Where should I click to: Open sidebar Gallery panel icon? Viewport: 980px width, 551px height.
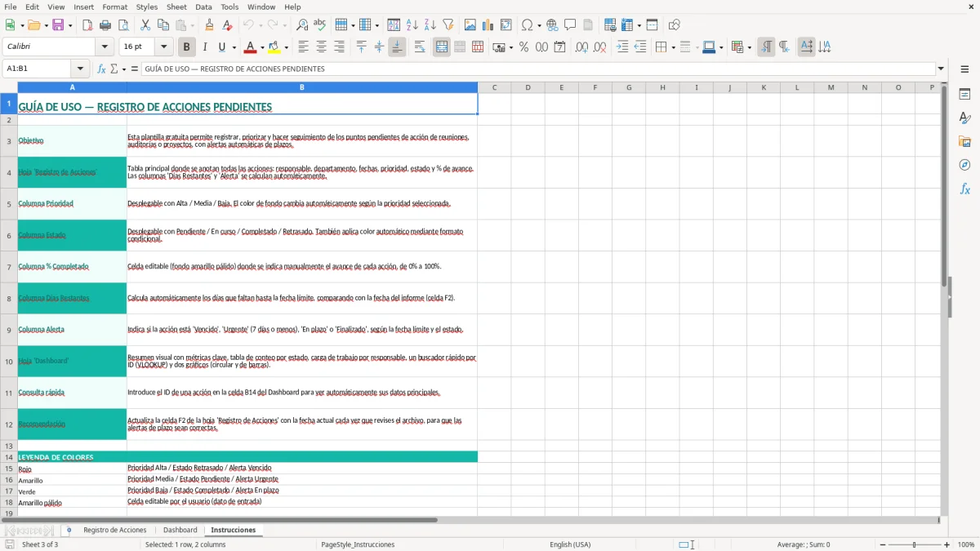tap(964, 142)
